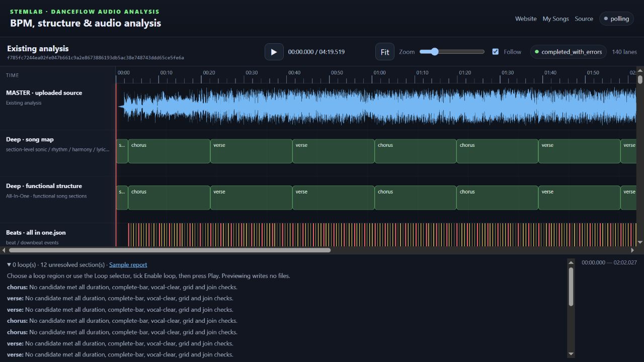Click the Play button
The width and height of the screenshot is (644, 362).
click(274, 52)
